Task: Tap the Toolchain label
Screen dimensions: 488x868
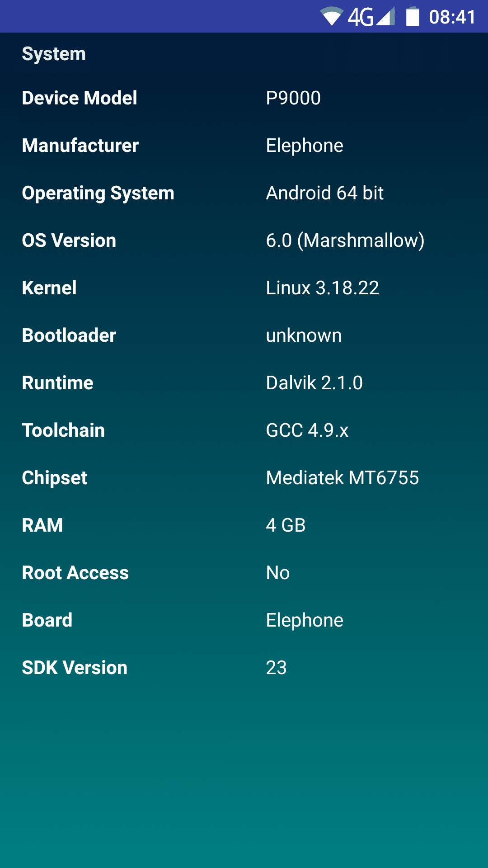Action: [x=63, y=430]
